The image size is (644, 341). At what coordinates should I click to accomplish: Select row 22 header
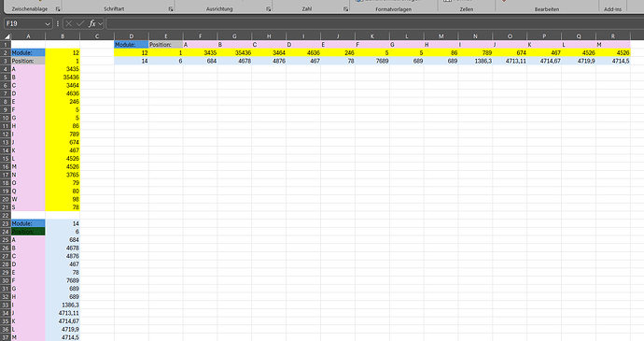(x=6, y=215)
